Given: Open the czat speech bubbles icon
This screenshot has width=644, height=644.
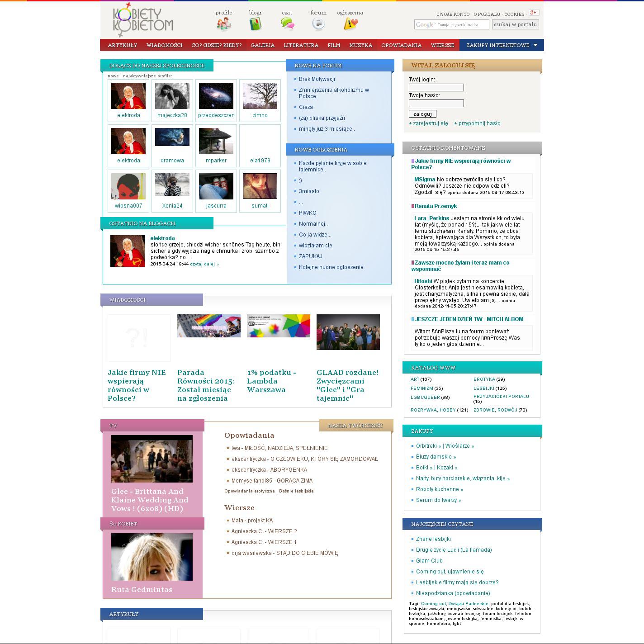Looking at the screenshot, I should coord(287,24).
